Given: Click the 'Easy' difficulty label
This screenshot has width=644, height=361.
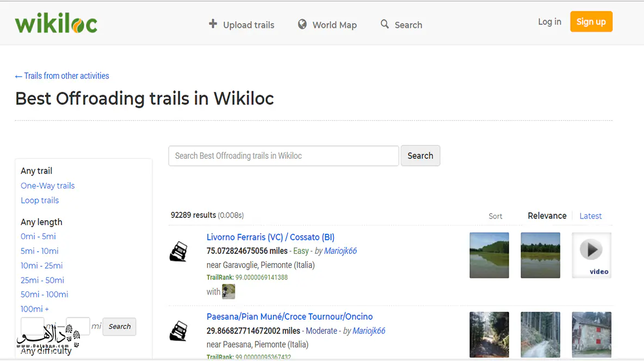Looking at the screenshot, I should click(301, 251).
